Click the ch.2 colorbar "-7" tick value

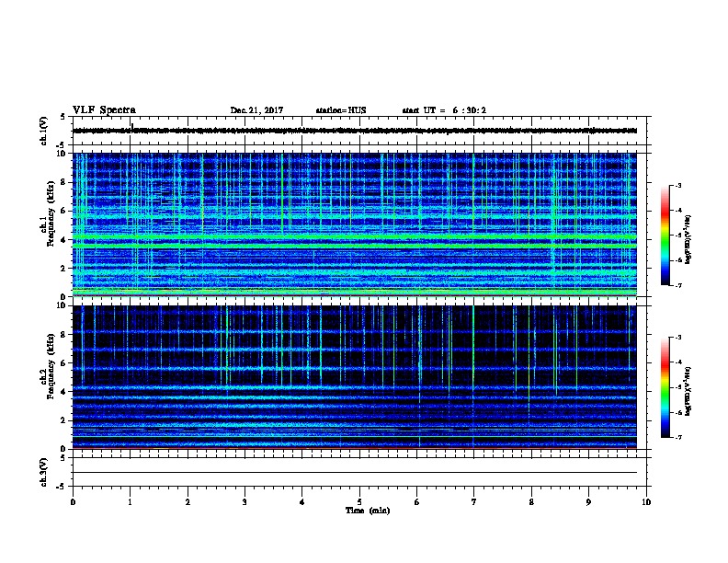tap(677, 437)
